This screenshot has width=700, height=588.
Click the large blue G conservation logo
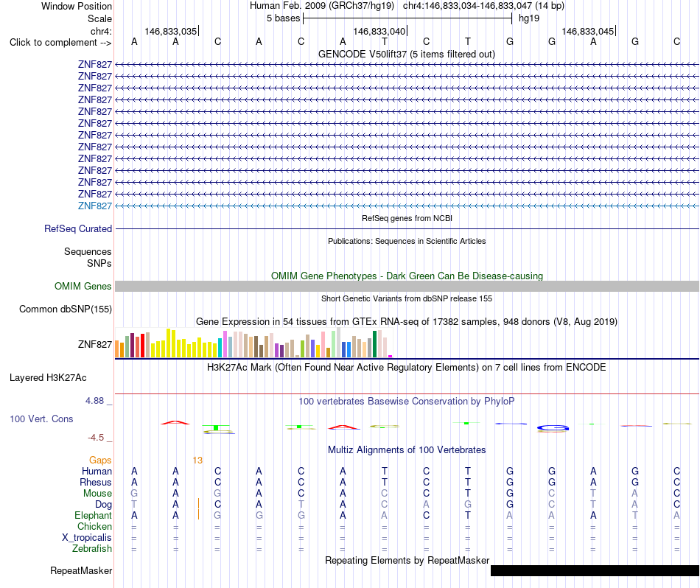click(553, 428)
